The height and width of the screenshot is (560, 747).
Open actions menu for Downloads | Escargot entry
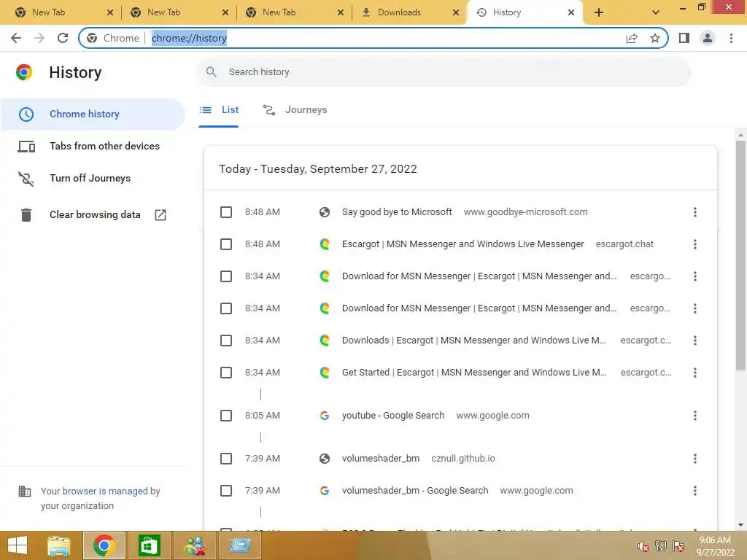point(695,341)
